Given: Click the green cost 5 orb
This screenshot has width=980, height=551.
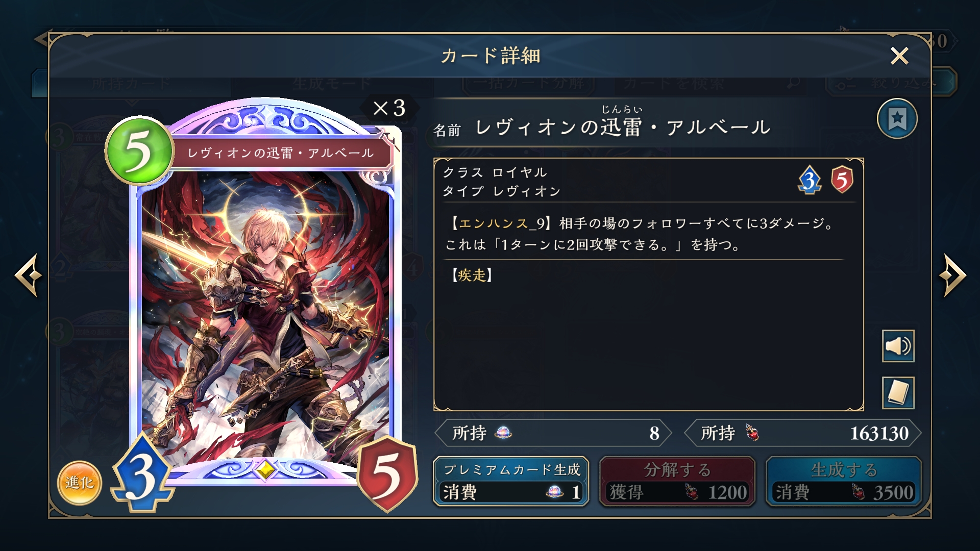Looking at the screenshot, I should coord(139,151).
